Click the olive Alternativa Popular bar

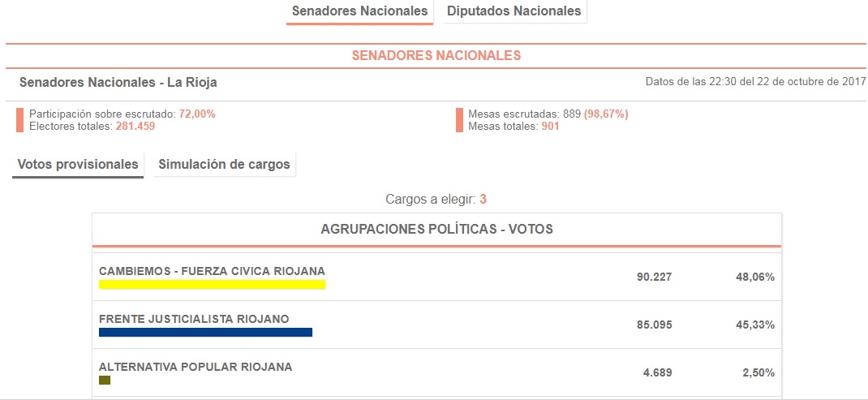coord(105,380)
